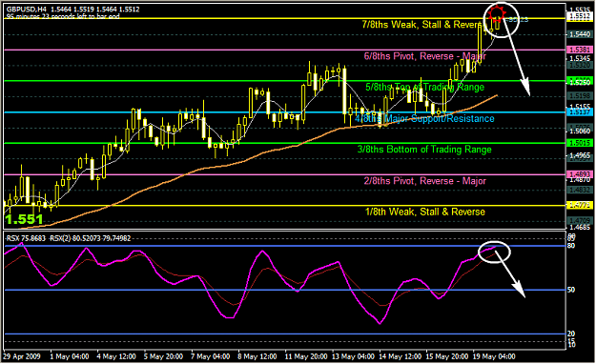Click the 14 May 12:00 time label
This screenshot has height=364, width=596.
pos(401,356)
